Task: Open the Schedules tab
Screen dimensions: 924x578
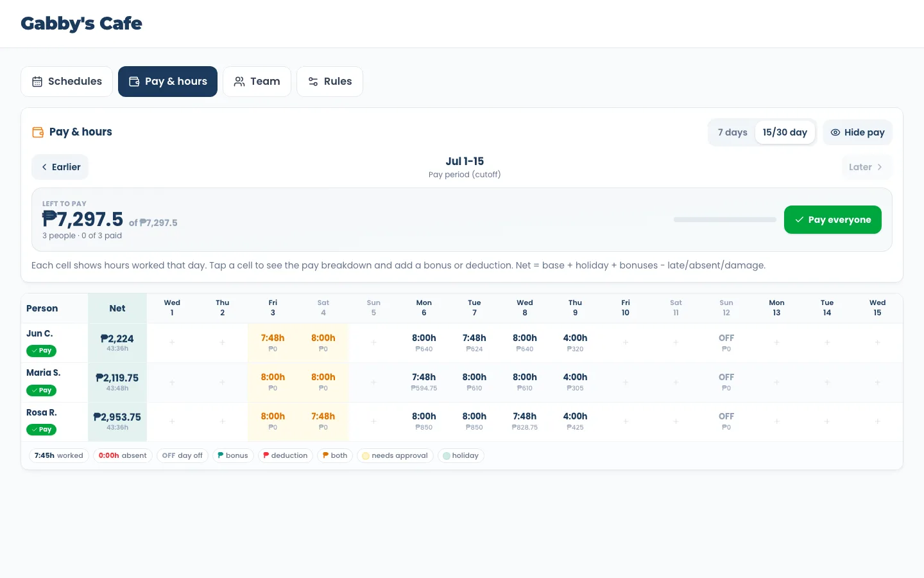Action: (67, 82)
